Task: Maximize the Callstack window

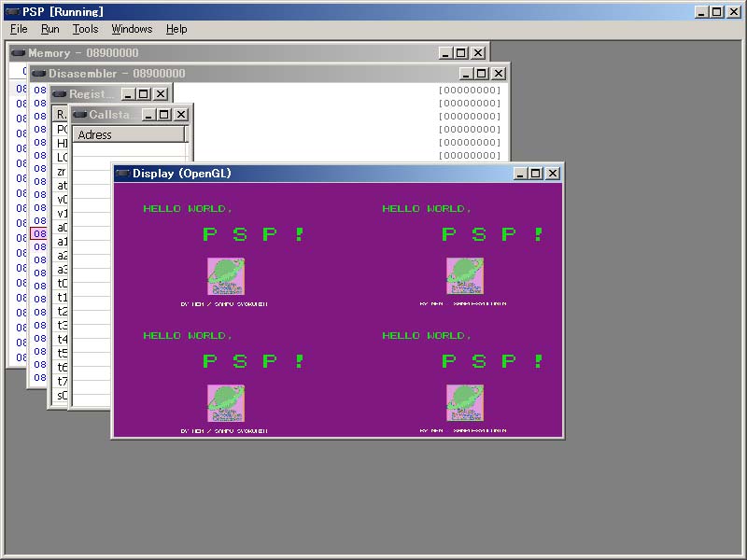Action: pos(164,114)
